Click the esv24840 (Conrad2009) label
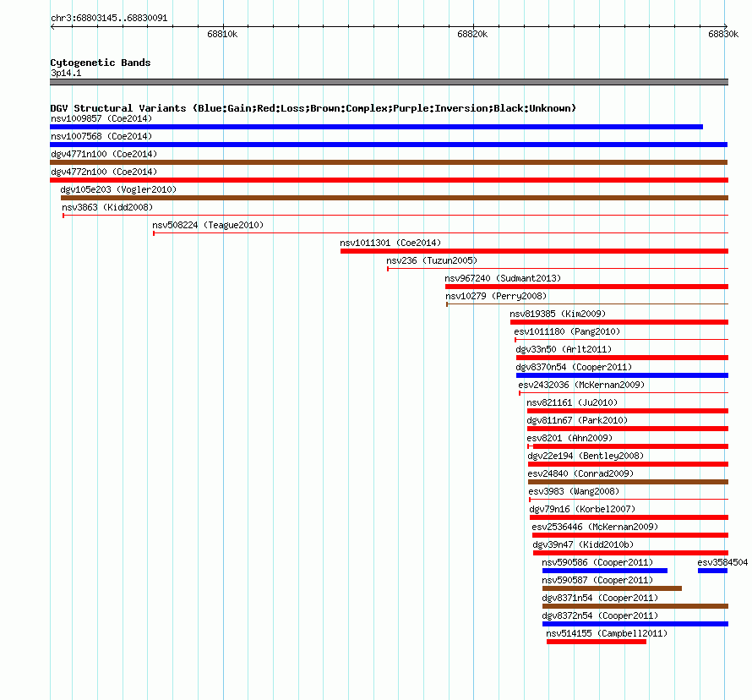Viewport: 752px width, 700px height. click(x=580, y=473)
